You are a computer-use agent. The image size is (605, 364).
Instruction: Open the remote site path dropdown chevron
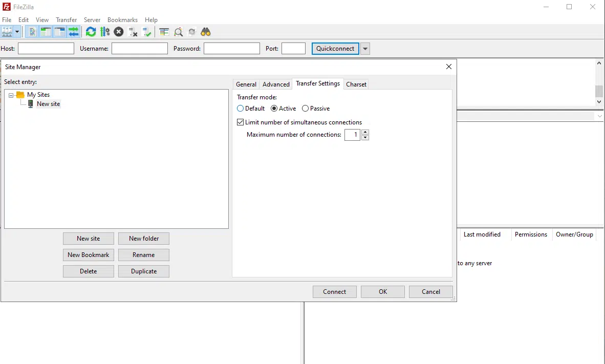pos(599,116)
